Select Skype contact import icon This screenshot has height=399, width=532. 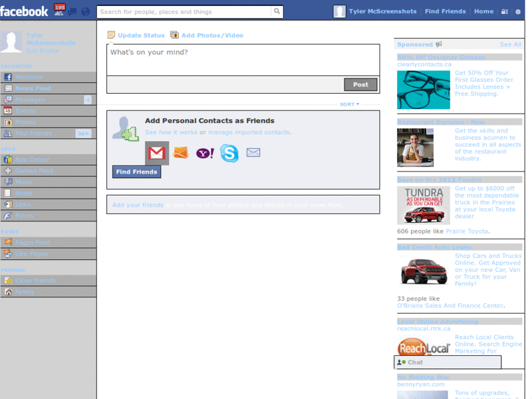click(229, 153)
